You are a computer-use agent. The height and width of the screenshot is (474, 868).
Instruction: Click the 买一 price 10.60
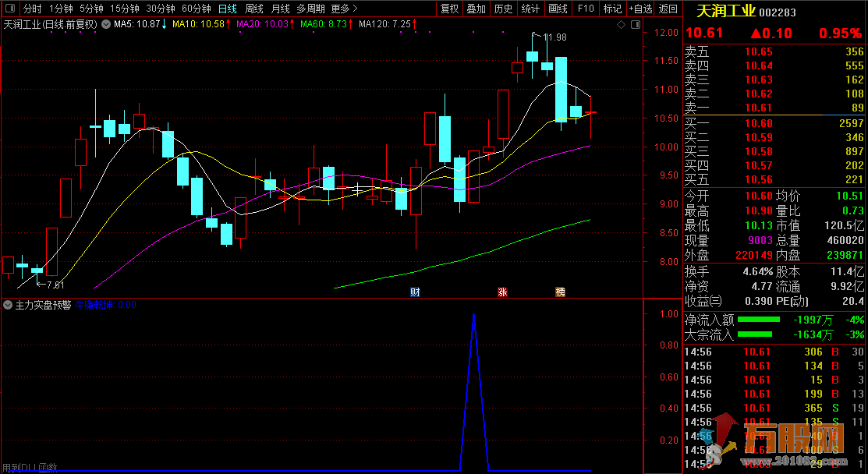pos(758,123)
